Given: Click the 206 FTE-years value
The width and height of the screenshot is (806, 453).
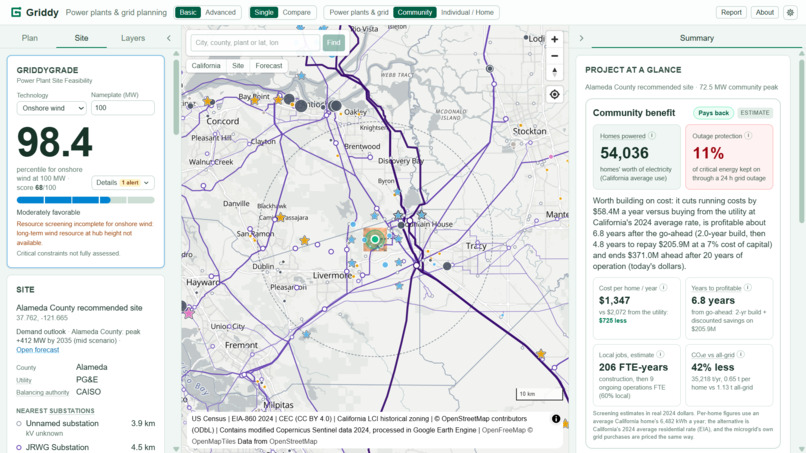Looking at the screenshot, I should click(x=633, y=367).
